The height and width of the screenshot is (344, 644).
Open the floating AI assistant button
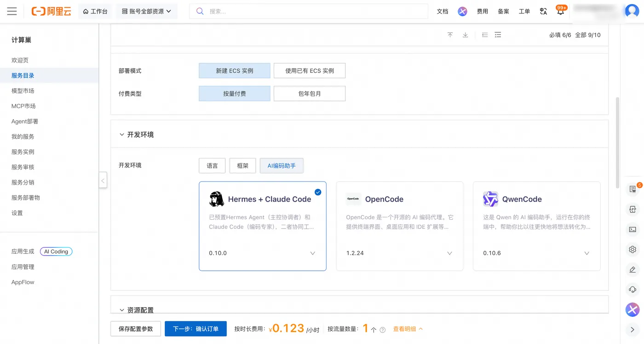[632, 309]
